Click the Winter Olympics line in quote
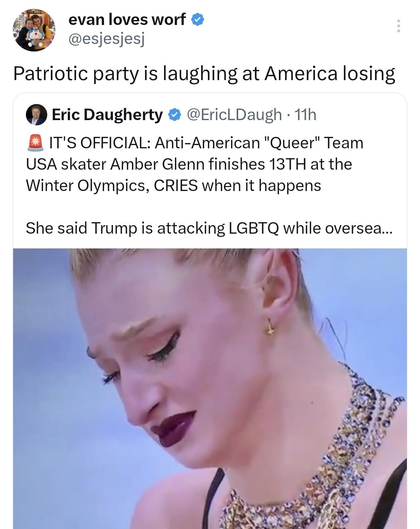The image size is (420, 529). [173, 186]
